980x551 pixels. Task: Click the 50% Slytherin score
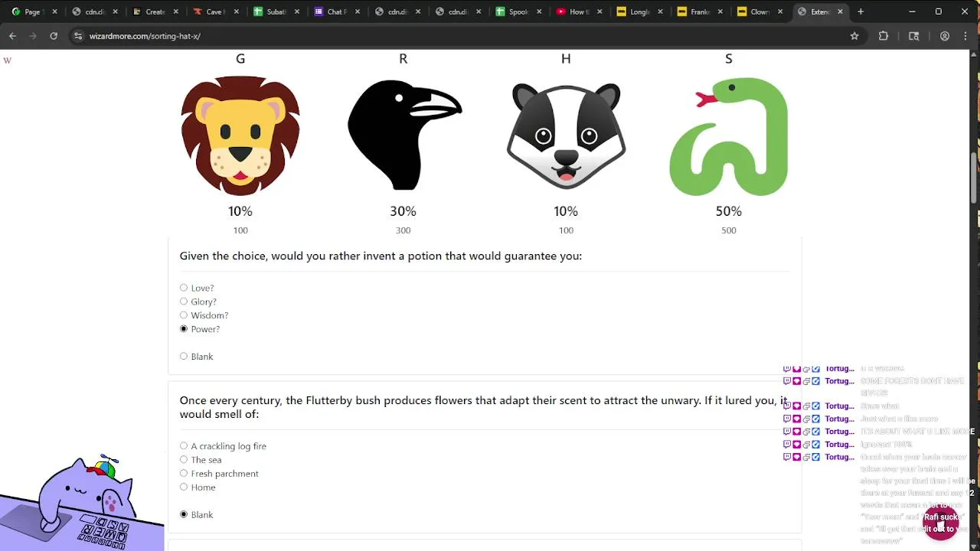click(x=728, y=211)
